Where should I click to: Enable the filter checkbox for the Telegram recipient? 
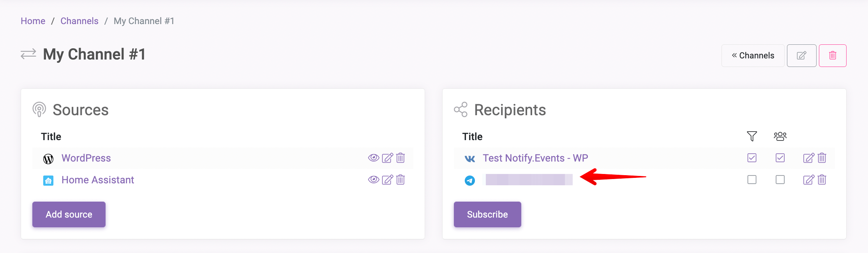tap(752, 180)
